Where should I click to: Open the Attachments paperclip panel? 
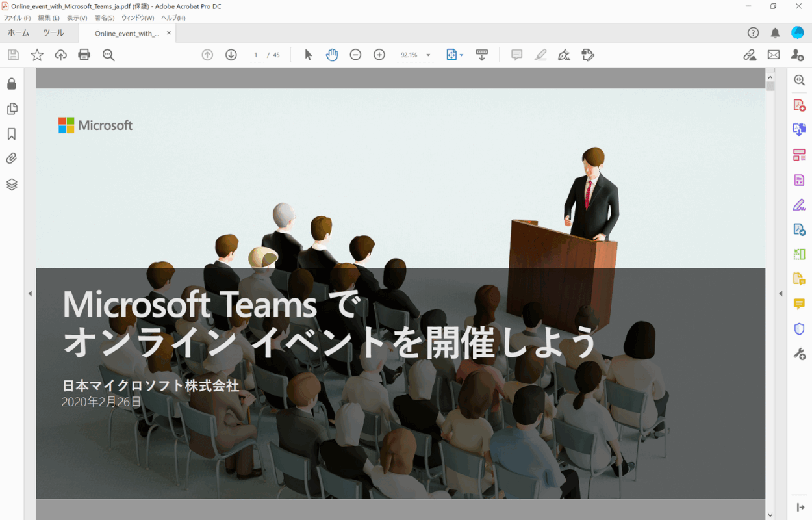pyautogui.click(x=12, y=159)
